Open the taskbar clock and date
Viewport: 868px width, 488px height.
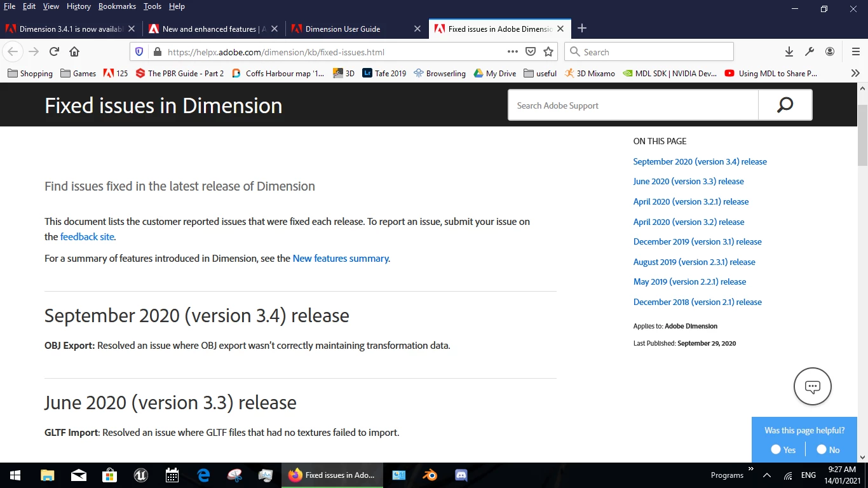coord(842,475)
